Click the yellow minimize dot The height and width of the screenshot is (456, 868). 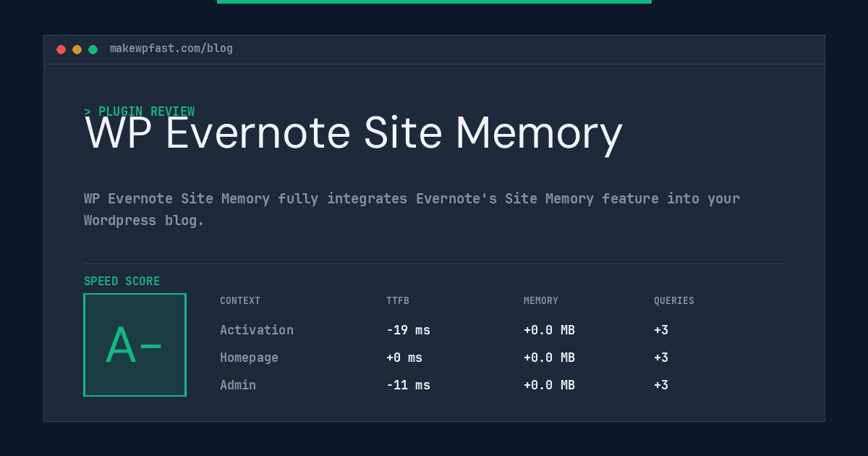(77, 49)
